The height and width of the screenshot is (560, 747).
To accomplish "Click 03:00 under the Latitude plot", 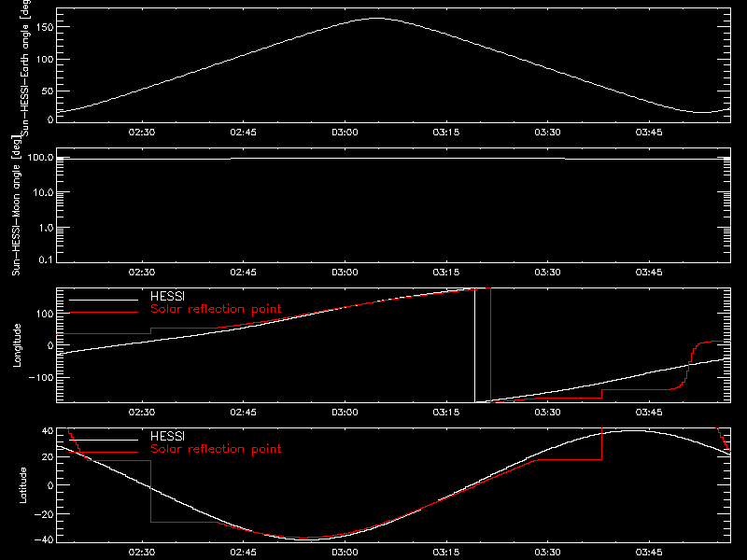I will pyautogui.click(x=345, y=553).
